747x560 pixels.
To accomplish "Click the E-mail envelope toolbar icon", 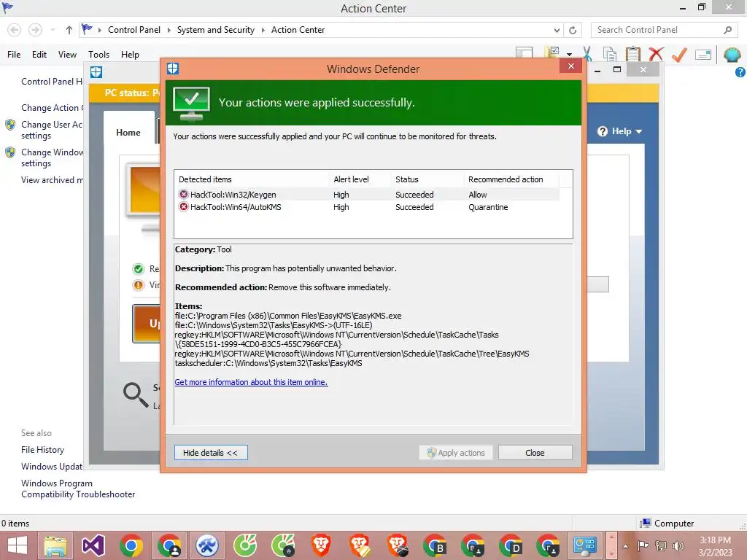I will pos(703,54).
